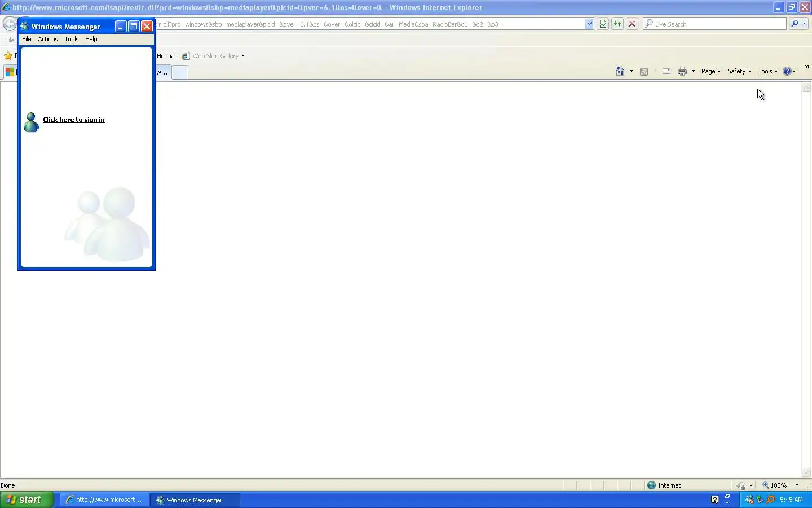This screenshot has height=508, width=812.
Task: Open a new blank tab
Action: pos(180,72)
